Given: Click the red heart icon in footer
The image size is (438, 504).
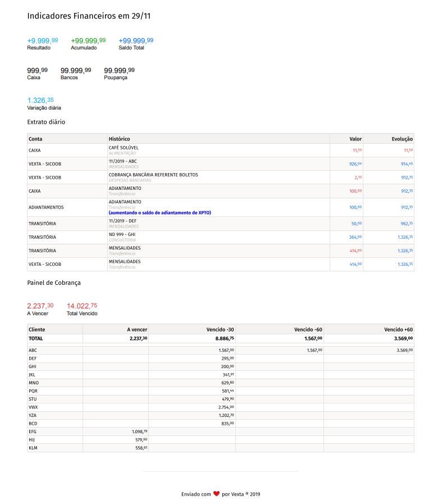Looking at the screenshot, I should [216, 494].
